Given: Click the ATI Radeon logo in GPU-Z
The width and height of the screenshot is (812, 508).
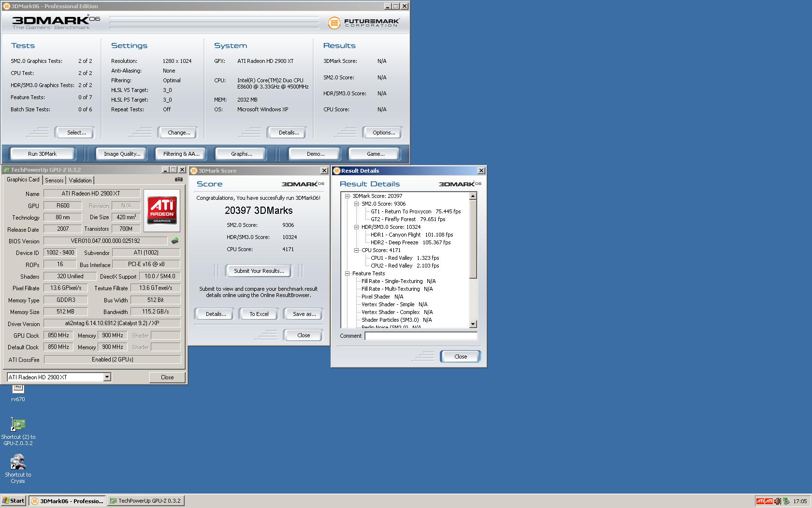Looking at the screenshot, I should [162, 210].
